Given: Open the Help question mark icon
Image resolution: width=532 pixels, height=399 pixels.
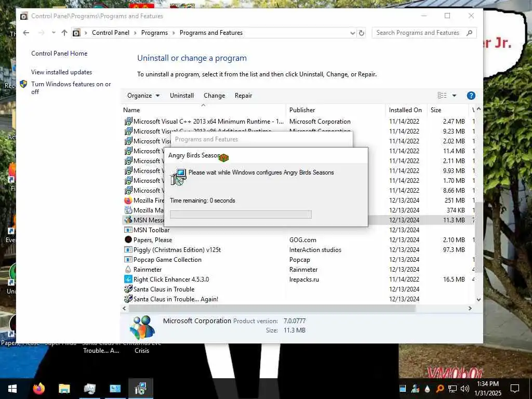Looking at the screenshot, I should coord(471,96).
